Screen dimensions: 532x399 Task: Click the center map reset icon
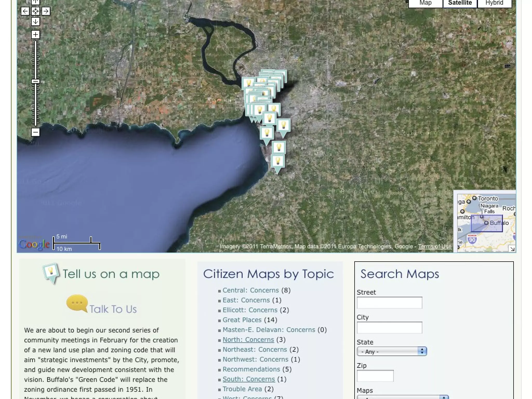click(x=36, y=11)
